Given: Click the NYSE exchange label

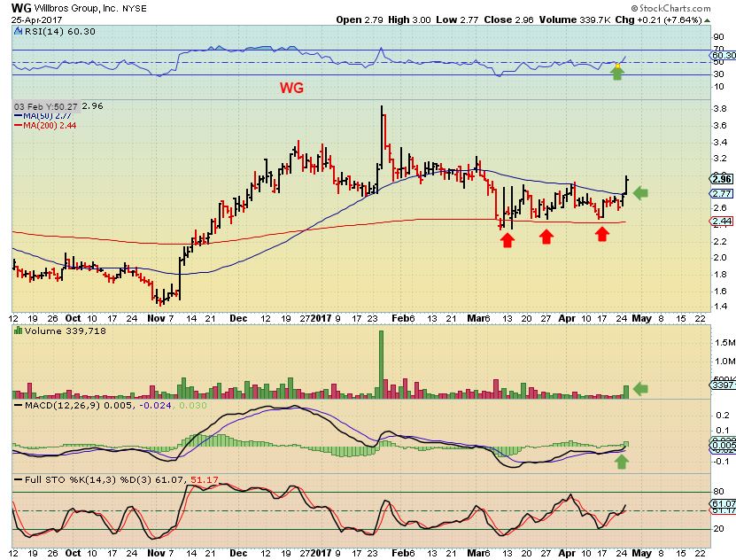Looking at the screenshot, I should point(134,9).
